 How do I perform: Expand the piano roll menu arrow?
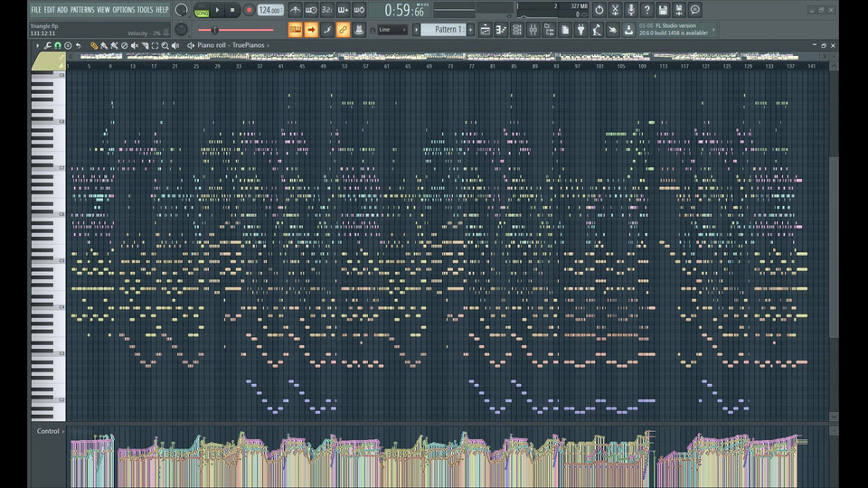click(37, 45)
